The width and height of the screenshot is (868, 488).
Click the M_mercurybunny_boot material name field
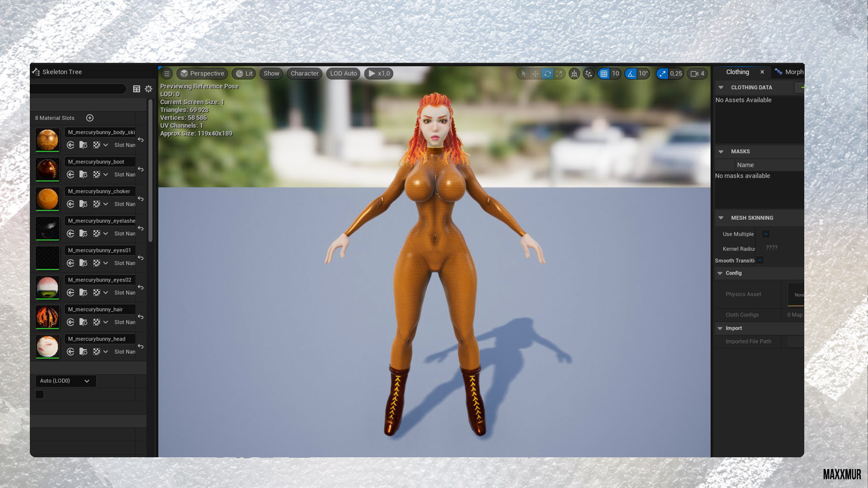pos(100,162)
